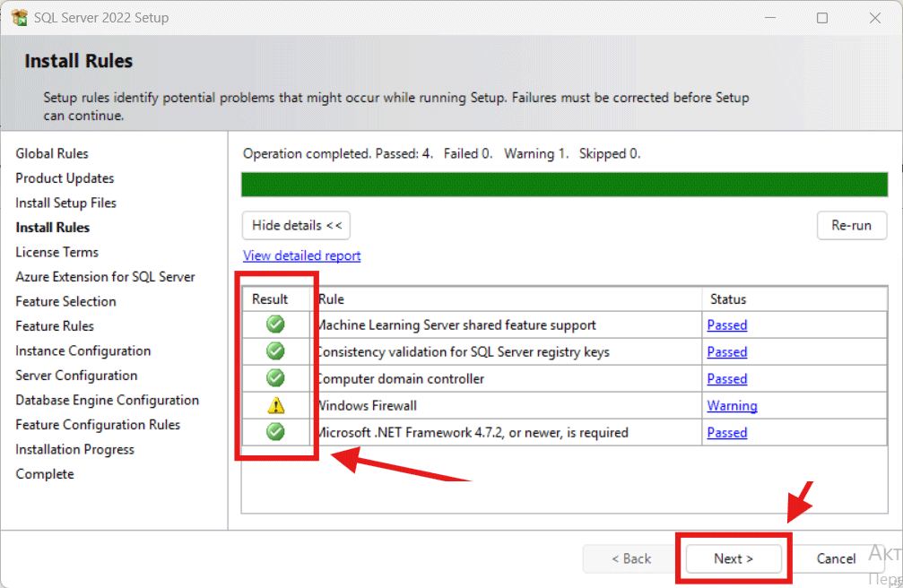
Task: Click green check icon for Machine Learning Server rule
Action: click(276, 324)
